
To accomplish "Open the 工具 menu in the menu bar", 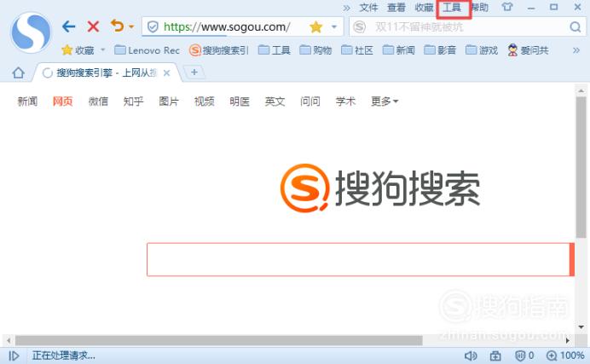I will click(x=452, y=8).
